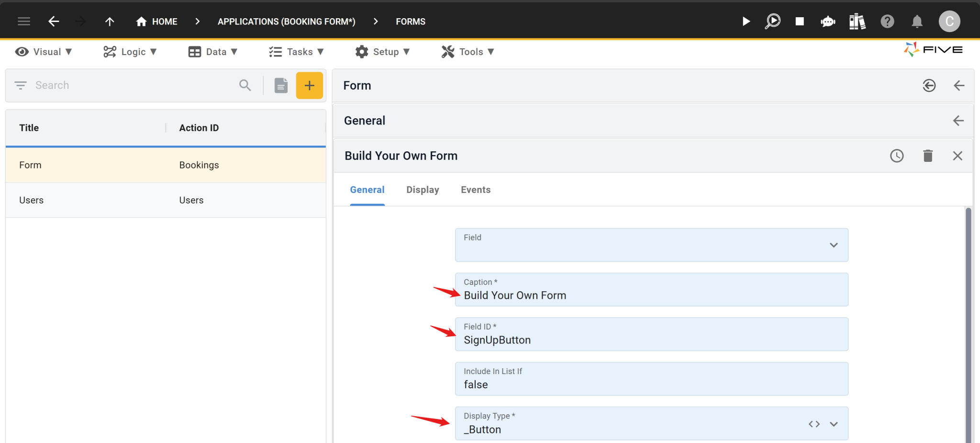Open the debugger preview magnifier icon
The width and height of the screenshot is (980, 443).
click(772, 21)
